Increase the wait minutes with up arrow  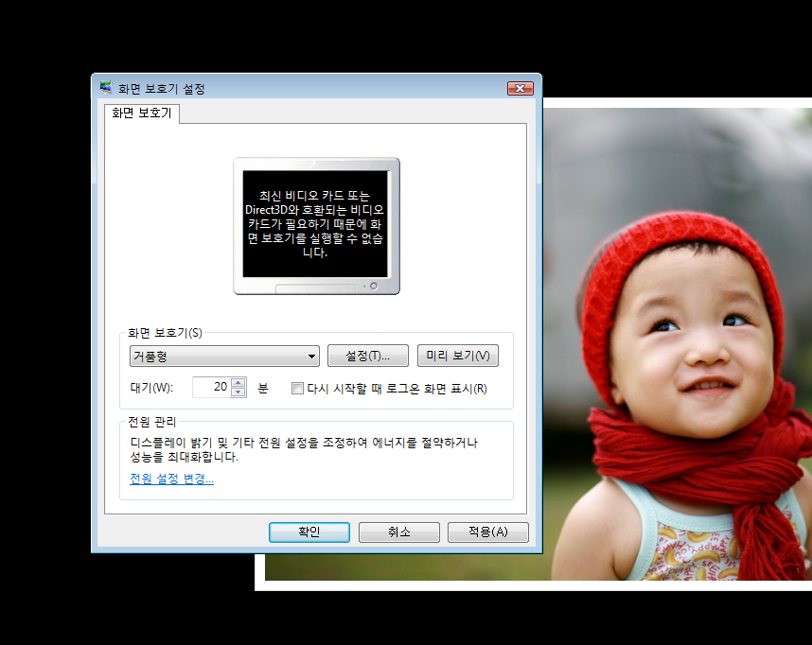(238, 382)
